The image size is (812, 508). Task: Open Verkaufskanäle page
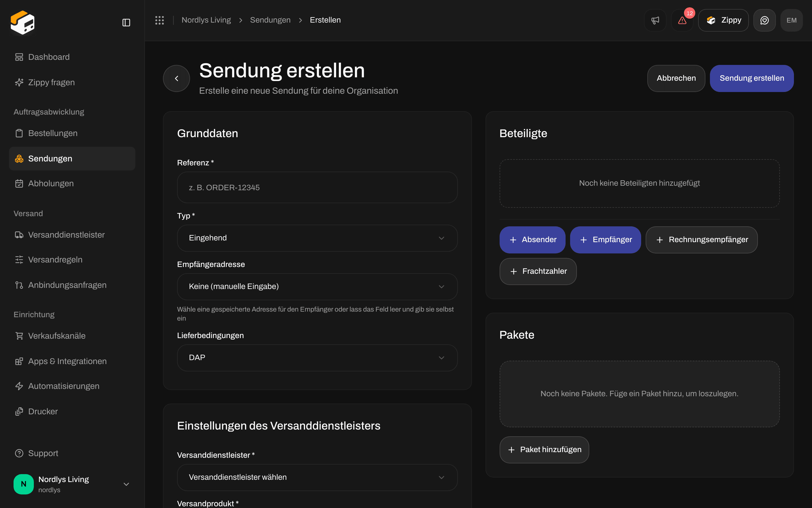pyautogui.click(x=72, y=336)
